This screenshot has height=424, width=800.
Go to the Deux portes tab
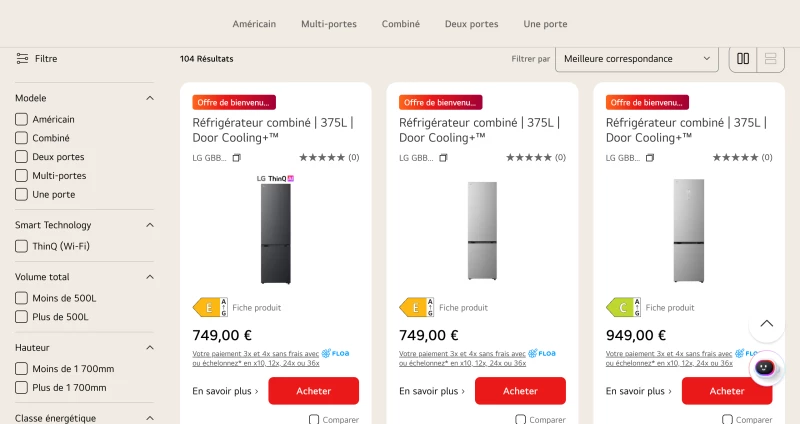coord(471,24)
